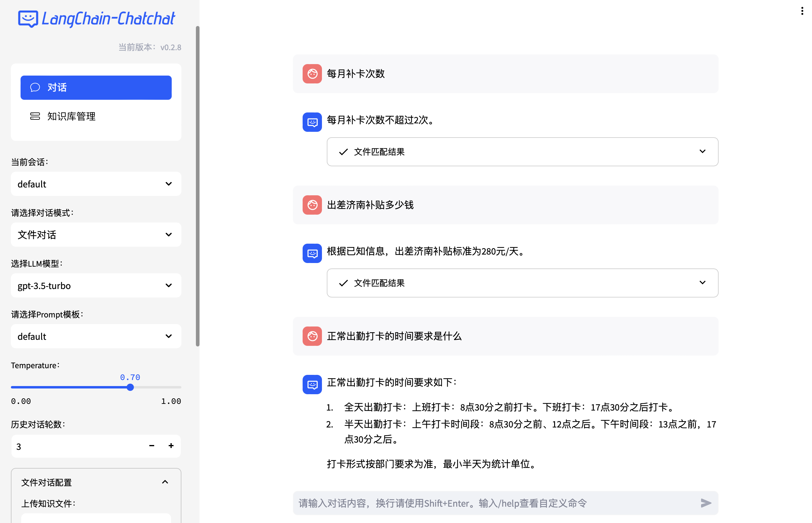This screenshot has height=523, width=812.
Task: Collapse the 文件对话配置 section
Action: pyautogui.click(x=165, y=482)
